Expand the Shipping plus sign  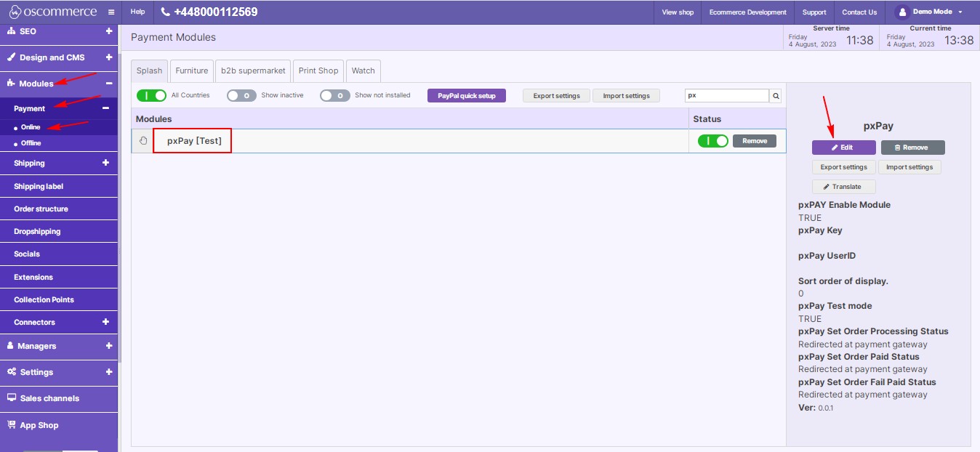click(105, 163)
